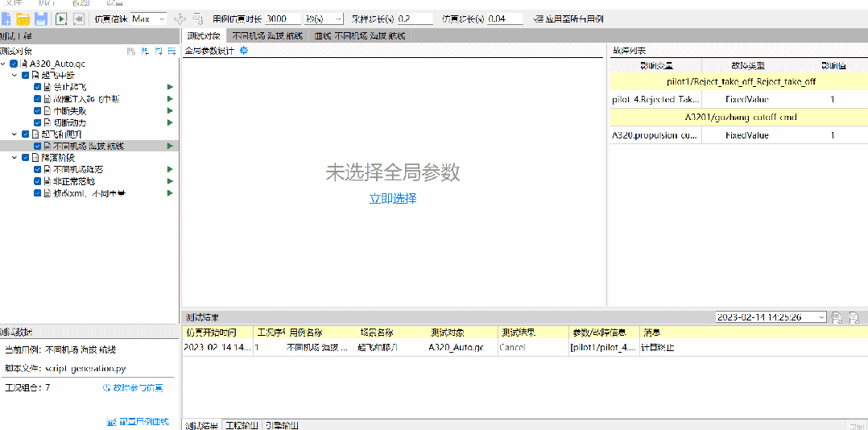Run the 切断动力 case with its green arrow

tap(171, 122)
